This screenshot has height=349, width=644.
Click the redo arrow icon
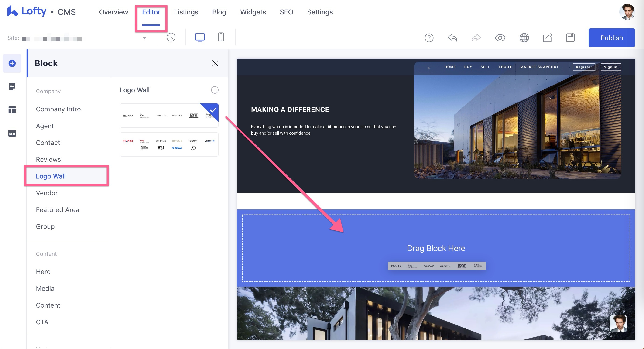476,38
